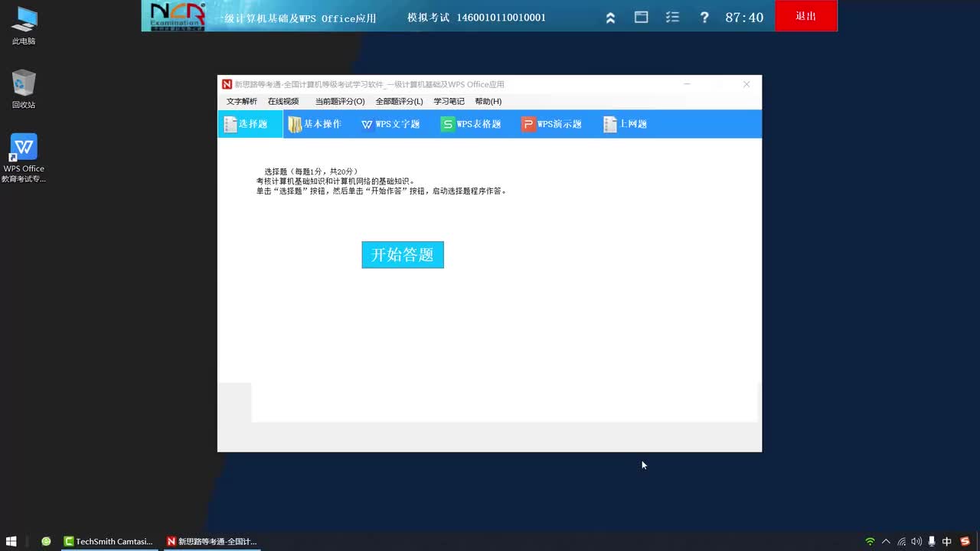Viewport: 980px width, 551px height.
Task: Open the WPS表格题 tab
Action: (471, 124)
